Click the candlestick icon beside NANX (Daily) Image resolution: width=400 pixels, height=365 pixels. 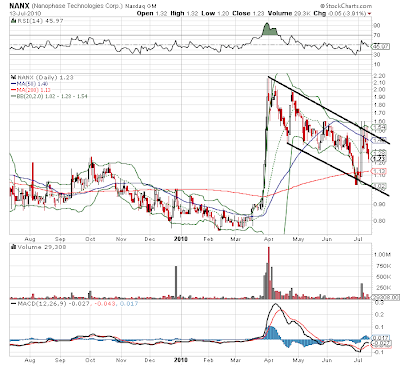point(13,77)
